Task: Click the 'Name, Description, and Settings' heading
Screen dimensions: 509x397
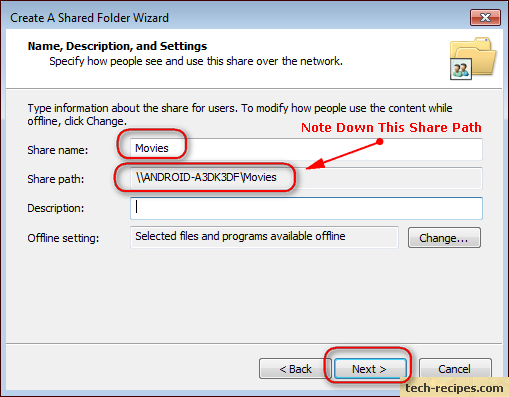Action: tap(117, 46)
